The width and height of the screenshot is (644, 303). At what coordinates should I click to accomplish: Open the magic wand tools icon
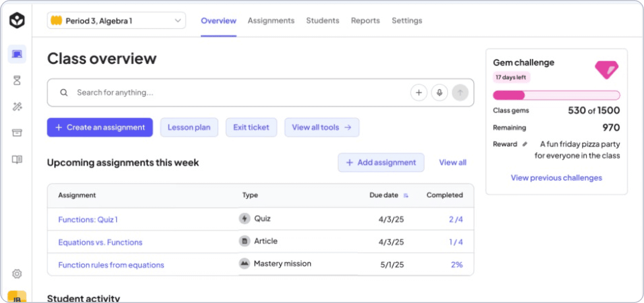tap(17, 106)
